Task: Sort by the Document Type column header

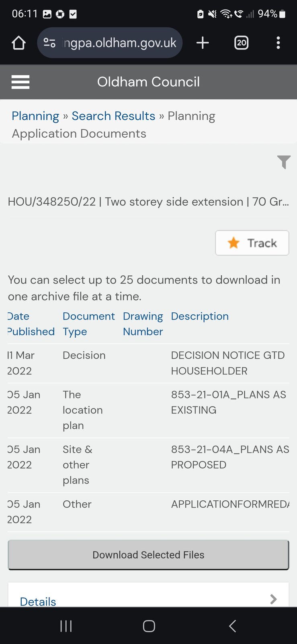Action: [88, 324]
